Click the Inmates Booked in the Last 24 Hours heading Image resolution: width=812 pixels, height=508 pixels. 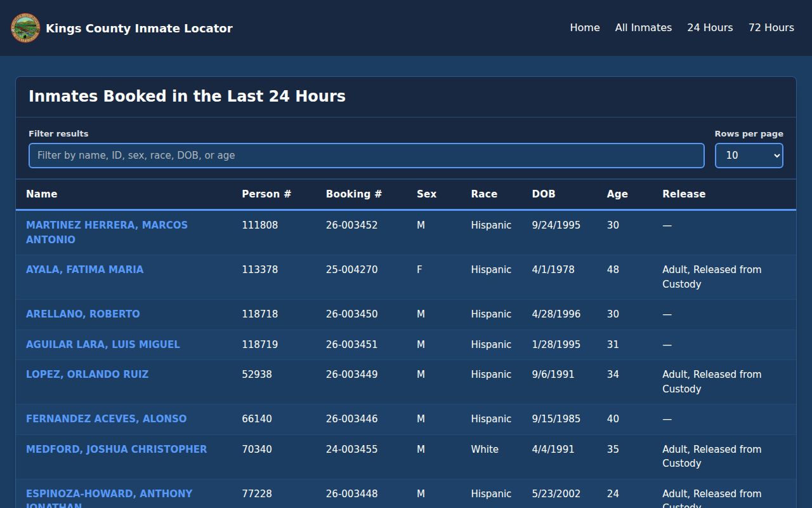pyautogui.click(x=187, y=97)
